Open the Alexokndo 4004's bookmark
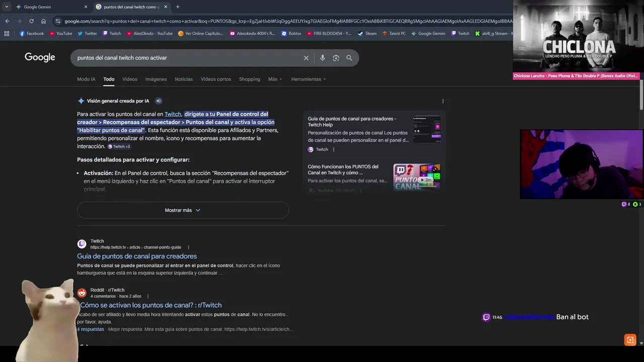This screenshot has width=644, height=362. click(252, 34)
